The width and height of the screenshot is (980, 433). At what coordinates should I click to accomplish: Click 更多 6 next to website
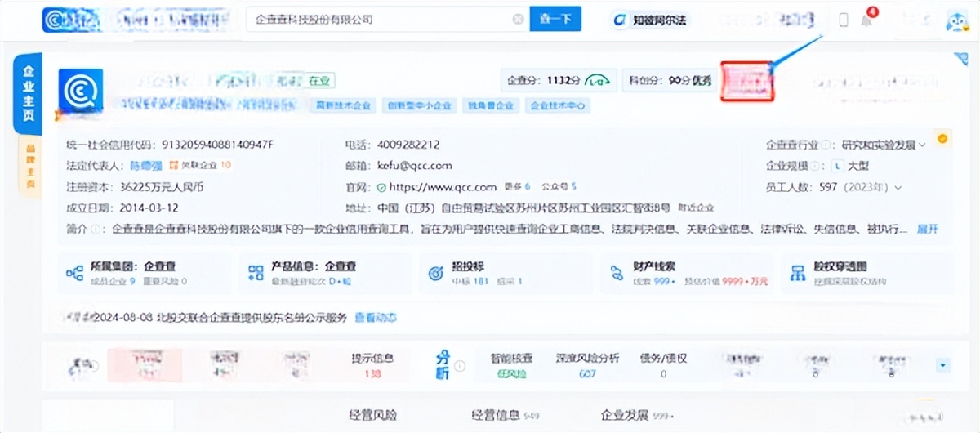tap(518, 186)
